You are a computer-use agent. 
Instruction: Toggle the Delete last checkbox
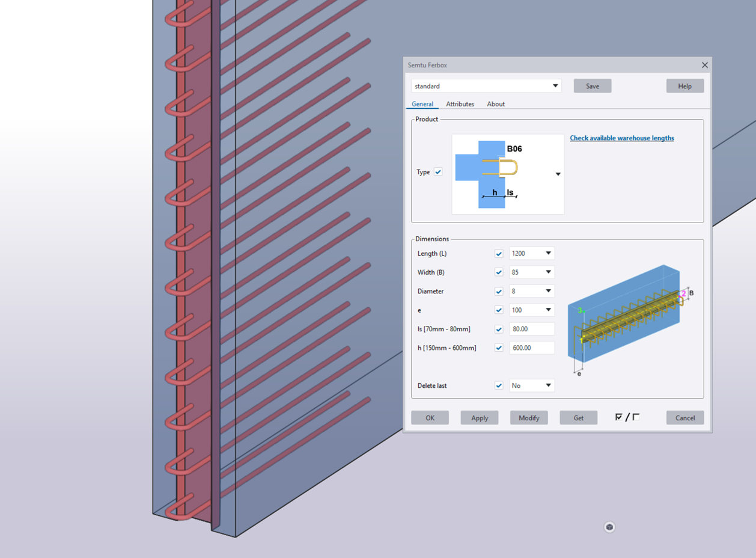click(x=499, y=385)
